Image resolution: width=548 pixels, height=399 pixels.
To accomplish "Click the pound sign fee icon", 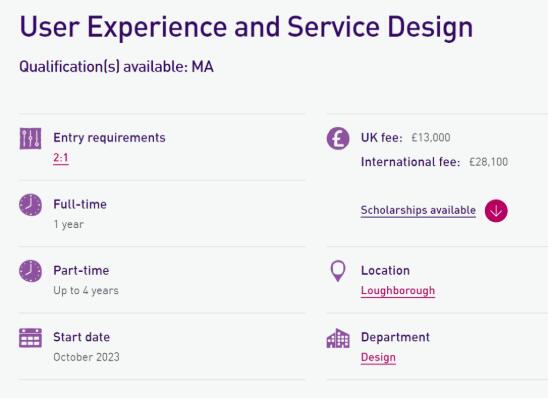I will [338, 138].
